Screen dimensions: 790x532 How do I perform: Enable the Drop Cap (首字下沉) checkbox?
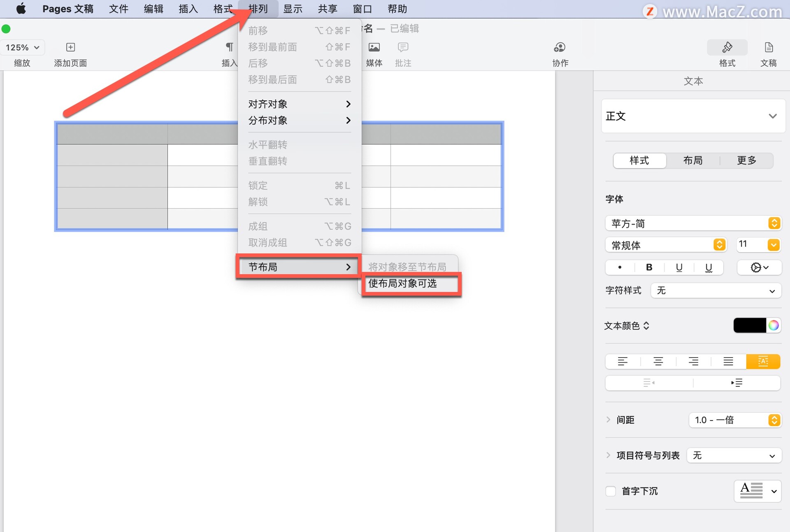tap(611, 491)
